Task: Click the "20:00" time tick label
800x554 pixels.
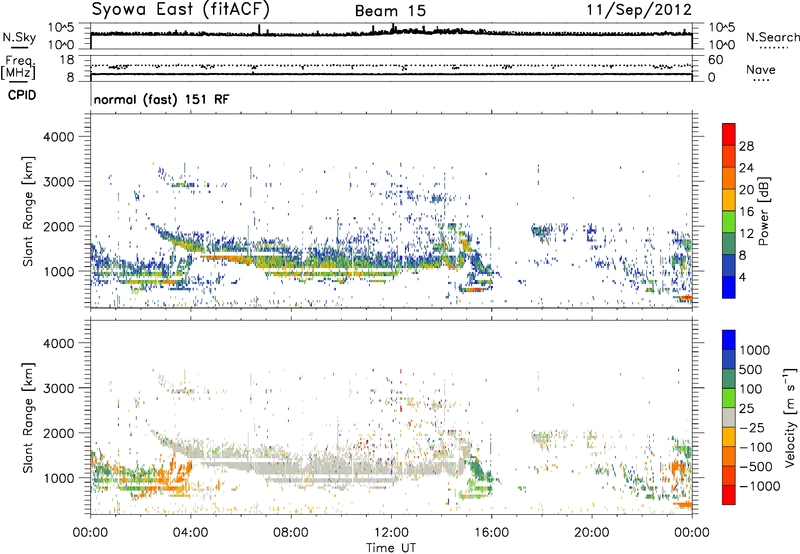Action: (x=591, y=533)
